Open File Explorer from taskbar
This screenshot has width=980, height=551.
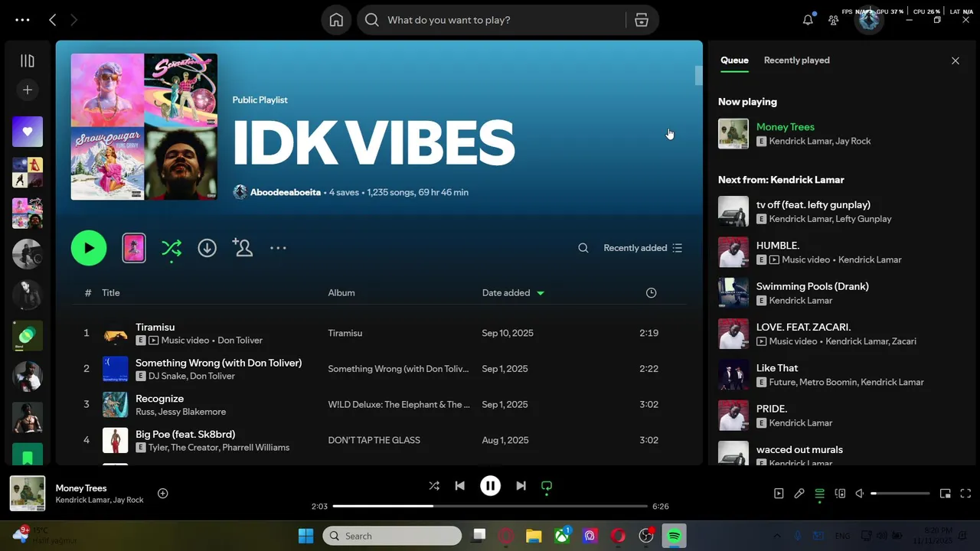click(534, 536)
